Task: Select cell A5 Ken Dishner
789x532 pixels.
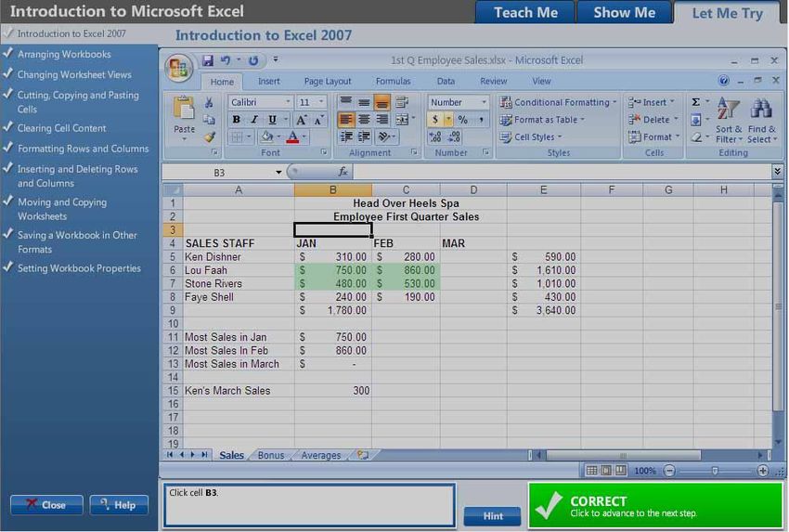Action: (x=239, y=256)
